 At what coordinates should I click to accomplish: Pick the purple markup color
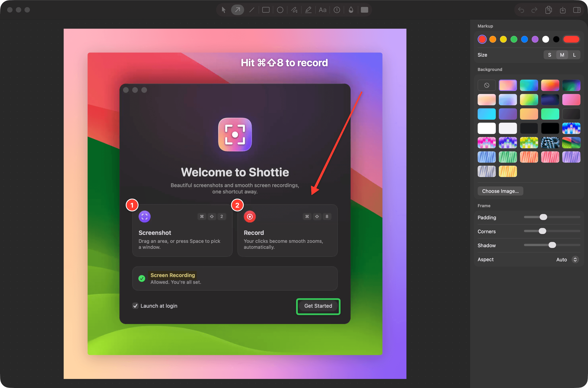click(535, 39)
